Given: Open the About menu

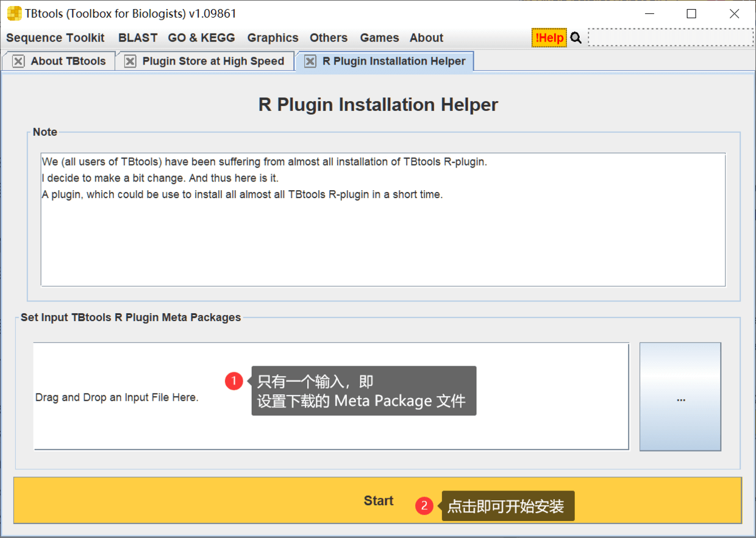Looking at the screenshot, I should pos(426,38).
